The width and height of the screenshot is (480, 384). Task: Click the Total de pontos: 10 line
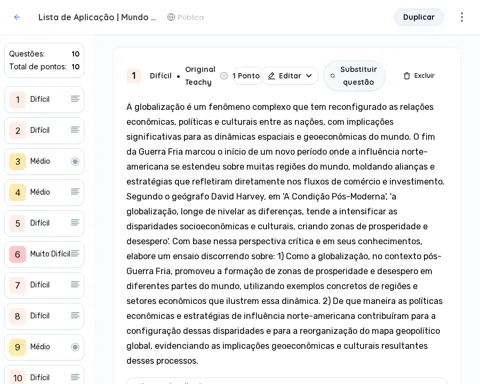(x=44, y=67)
